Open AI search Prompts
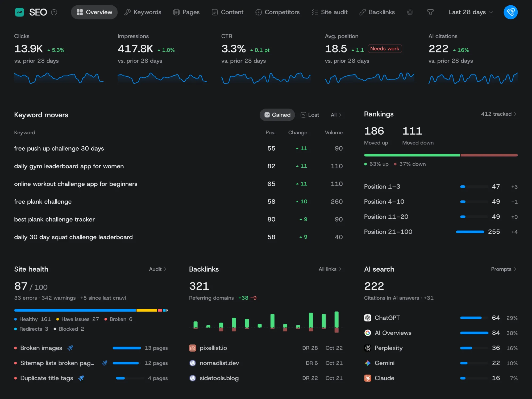532x399 pixels. pos(504,269)
